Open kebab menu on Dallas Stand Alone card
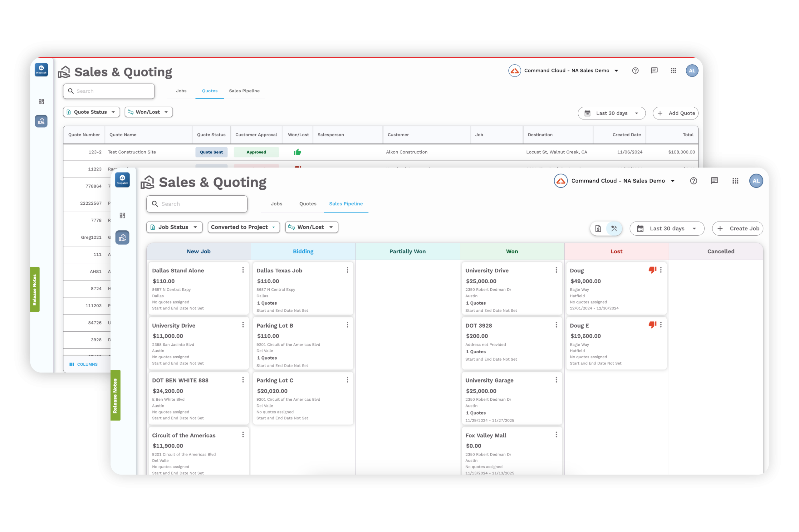799x532 pixels. point(243,270)
